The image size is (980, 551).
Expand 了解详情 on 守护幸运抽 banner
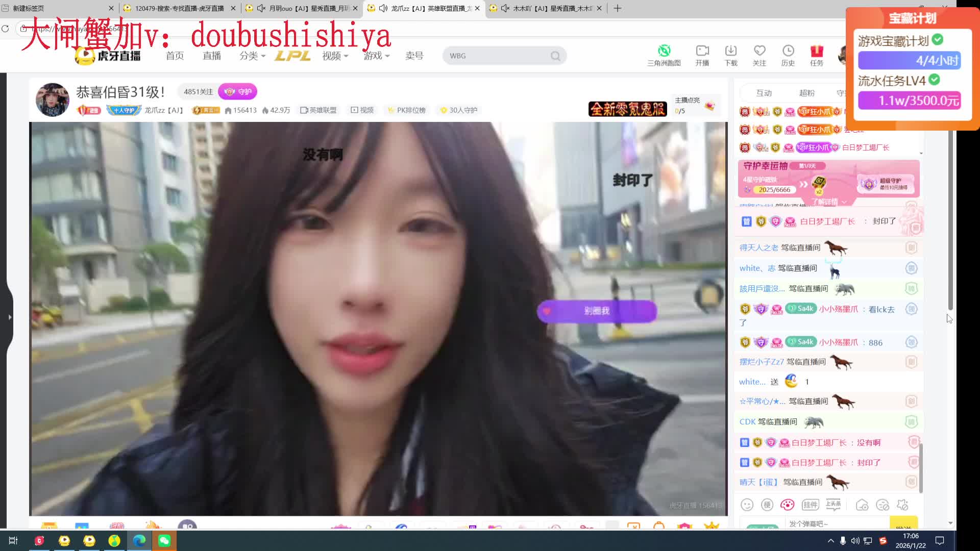coord(829,202)
